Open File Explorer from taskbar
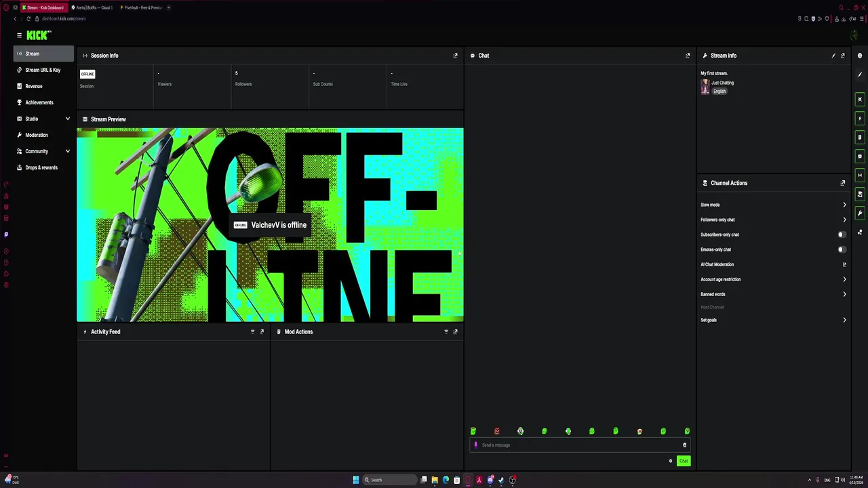 pyautogui.click(x=435, y=480)
